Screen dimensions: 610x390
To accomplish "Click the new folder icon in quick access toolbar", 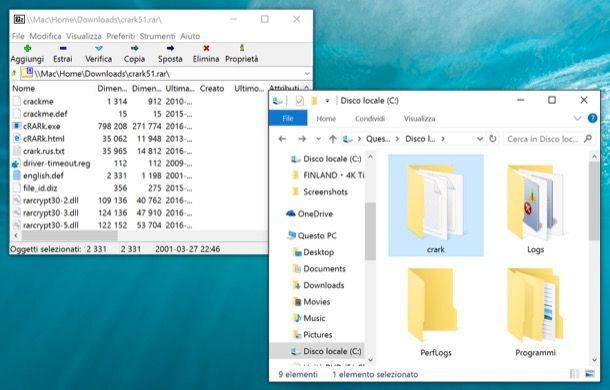I will pyautogui.click(x=314, y=101).
